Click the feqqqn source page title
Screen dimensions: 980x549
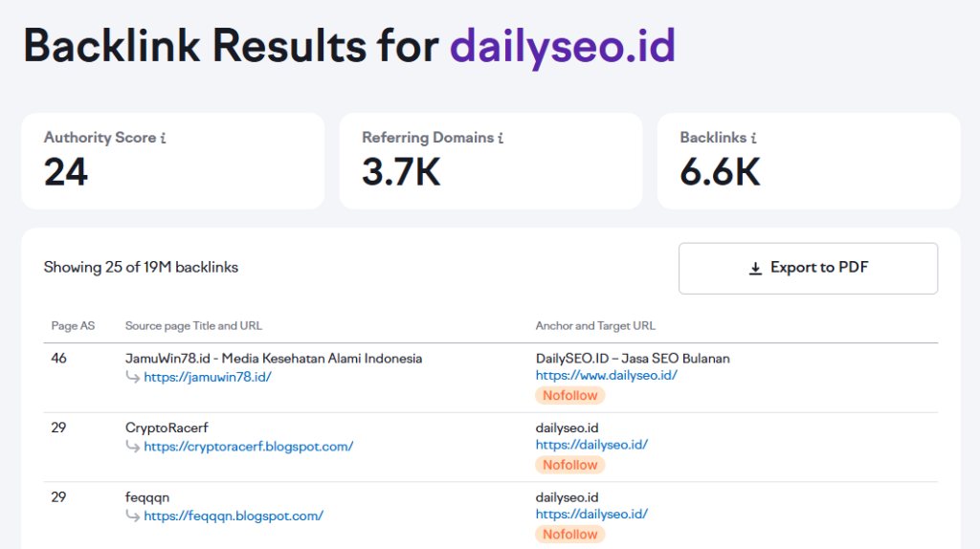pyautogui.click(x=146, y=497)
